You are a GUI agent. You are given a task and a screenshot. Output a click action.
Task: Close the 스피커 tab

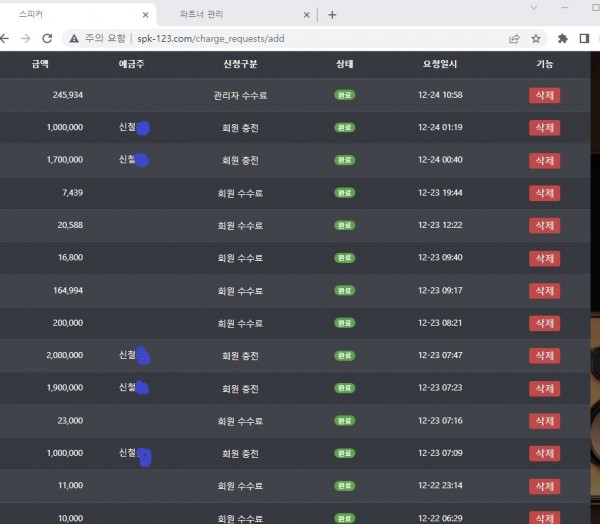pyautogui.click(x=145, y=15)
